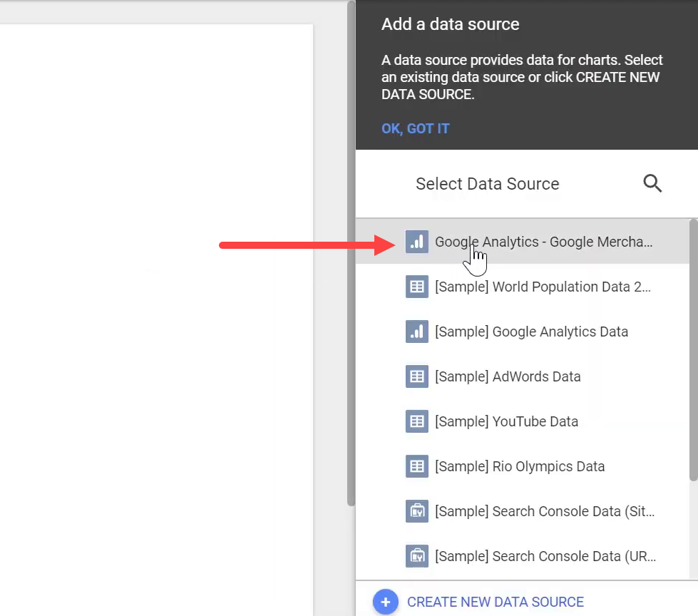
Task: Click the data source list scrollbar
Action: [x=693, y=349]
